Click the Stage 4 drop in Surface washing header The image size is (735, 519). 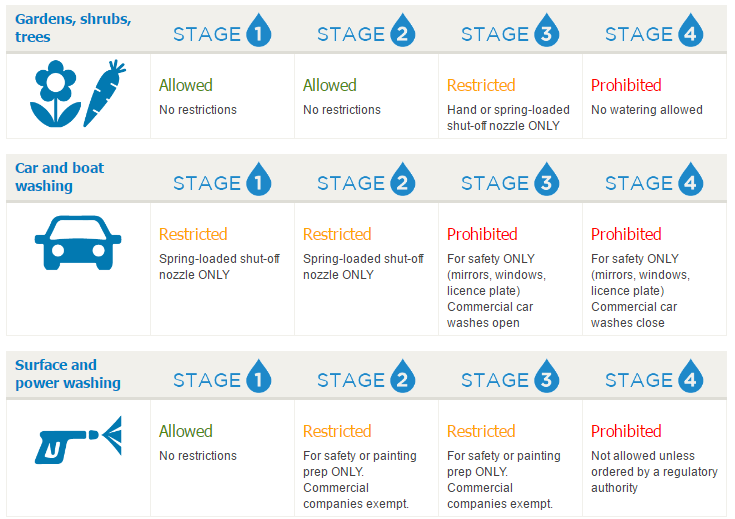[690, 376]
